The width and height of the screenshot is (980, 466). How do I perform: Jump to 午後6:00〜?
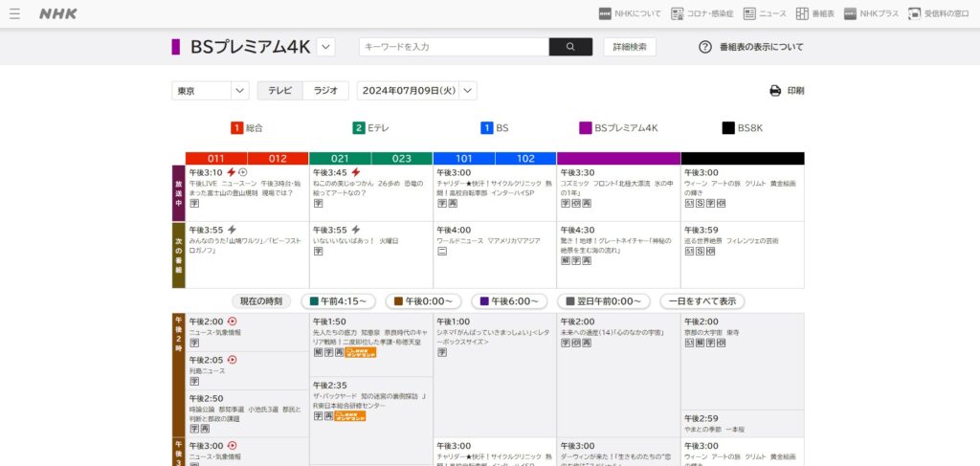pyautogui.click(x=509, y=301)
